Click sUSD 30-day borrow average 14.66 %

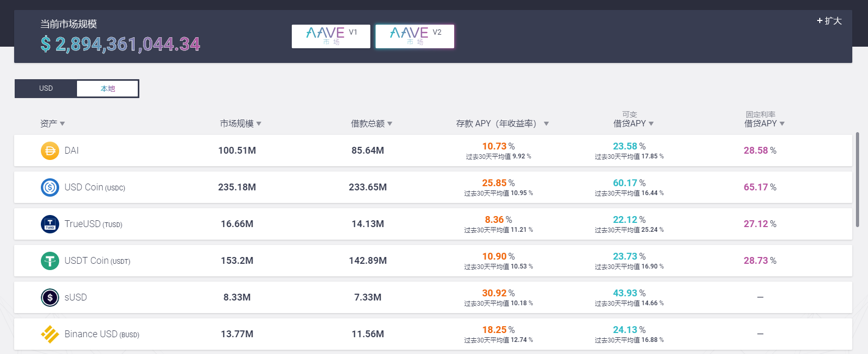629,303
